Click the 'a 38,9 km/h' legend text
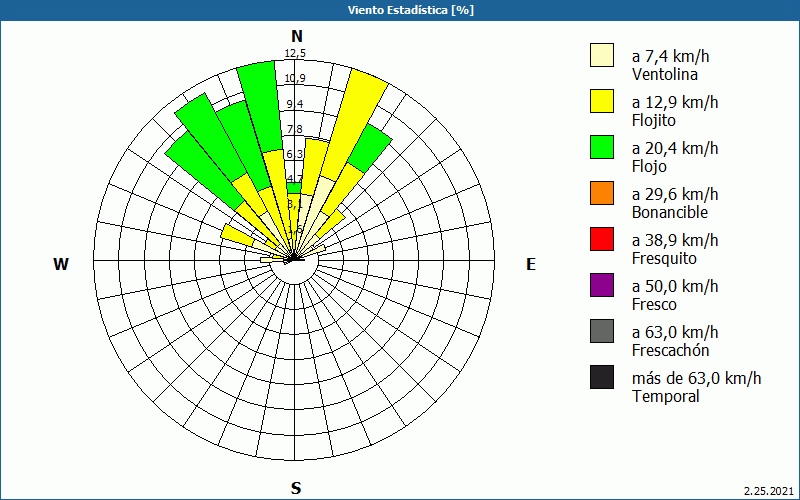The image size is (800, 500). pos(675,240)
